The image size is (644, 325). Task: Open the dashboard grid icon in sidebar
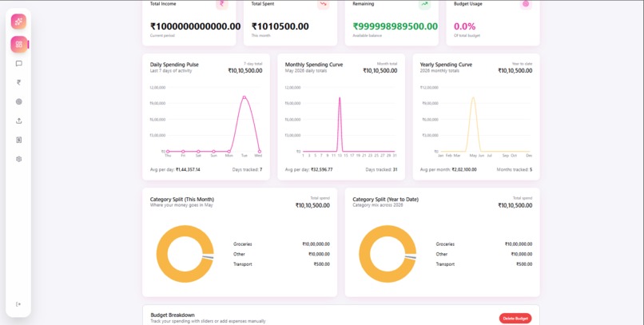(x=19, y=45)
